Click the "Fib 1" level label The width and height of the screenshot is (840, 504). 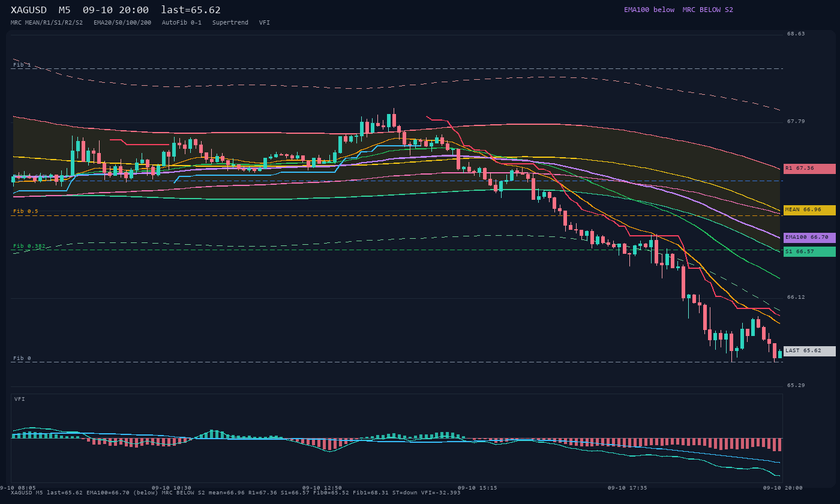[22, 65]
